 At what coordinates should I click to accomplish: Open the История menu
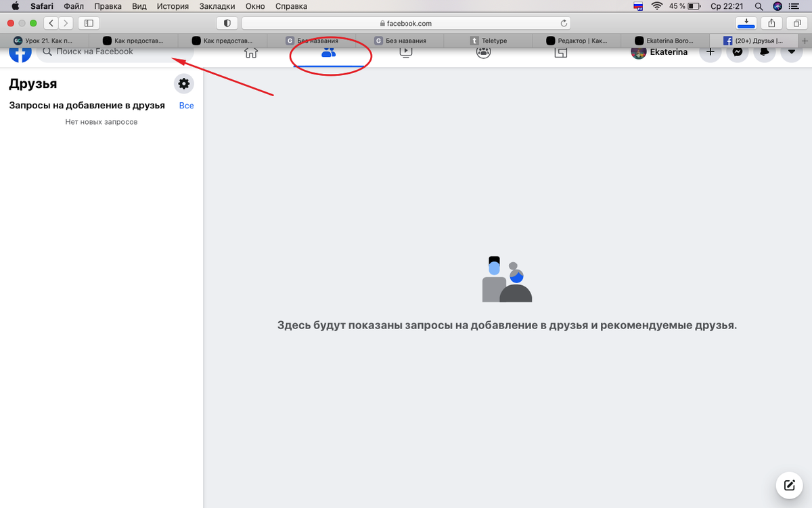click(x=172, y=6)
